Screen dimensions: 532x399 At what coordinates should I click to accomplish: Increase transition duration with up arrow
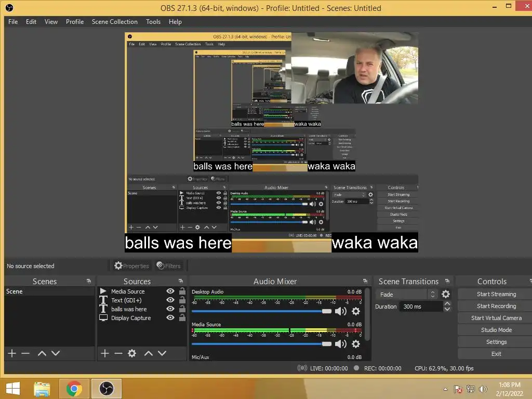coord(447,303)
